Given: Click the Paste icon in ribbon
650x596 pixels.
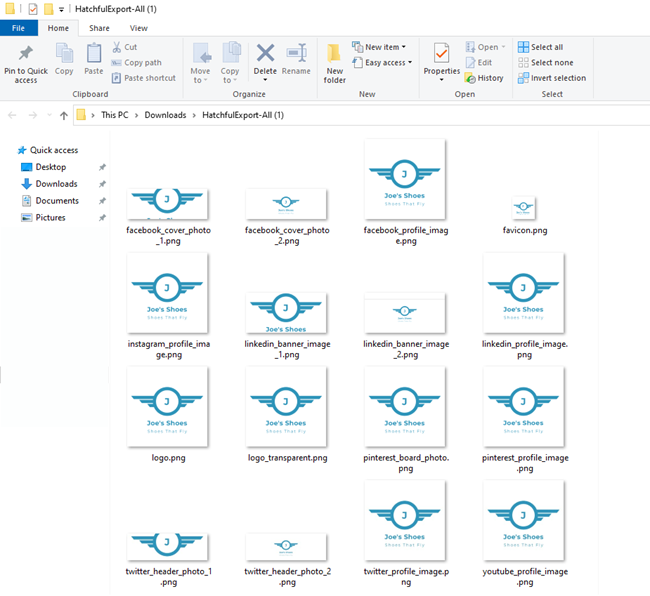Looking at the screenshot, I should (93, 54).
